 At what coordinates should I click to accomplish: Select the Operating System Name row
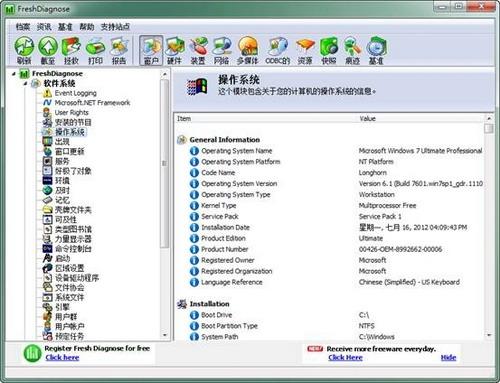click(336, 151)
